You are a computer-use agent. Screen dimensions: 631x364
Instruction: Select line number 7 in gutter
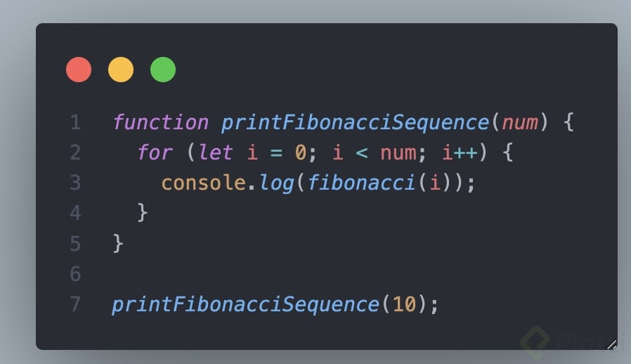click(75, 304)
